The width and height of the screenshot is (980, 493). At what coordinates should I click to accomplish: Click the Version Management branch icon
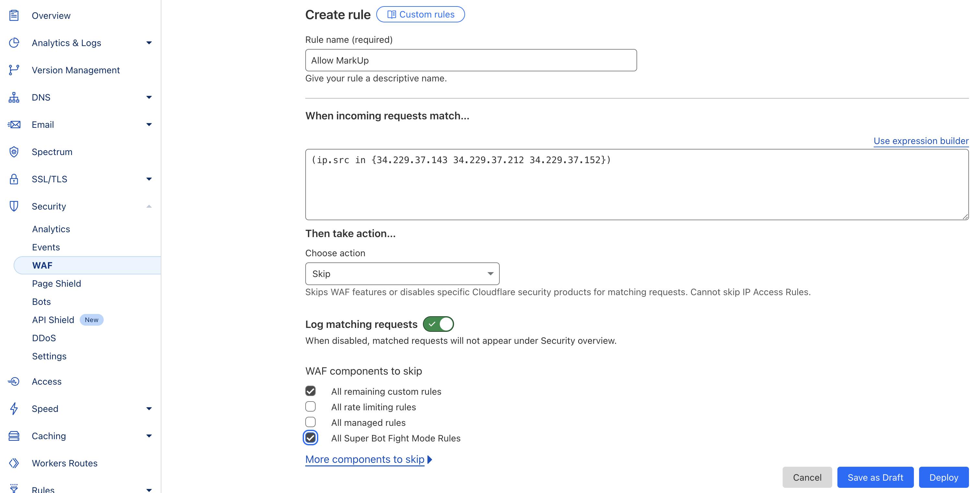tap(14, 70)
